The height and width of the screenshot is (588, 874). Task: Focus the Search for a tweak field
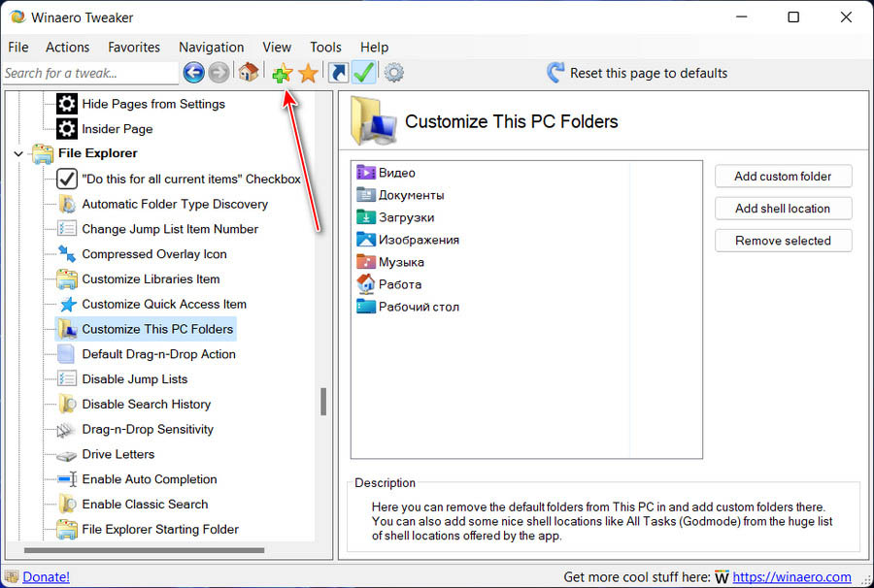pos(90,73)
